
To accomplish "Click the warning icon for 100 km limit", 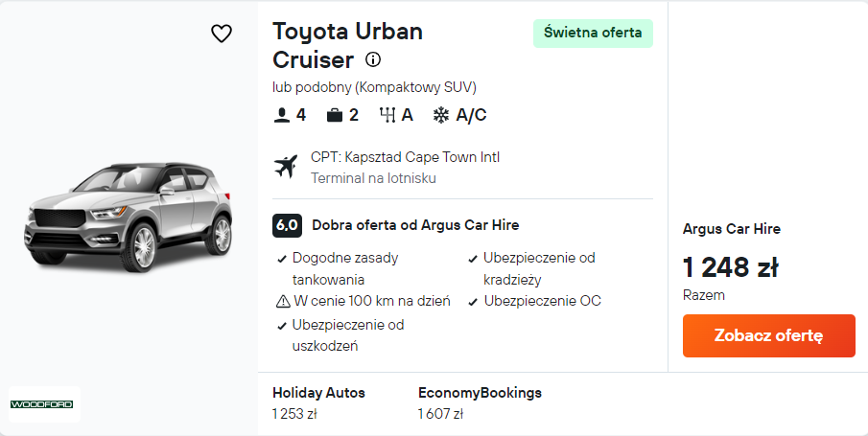I will tap(283, 301).
